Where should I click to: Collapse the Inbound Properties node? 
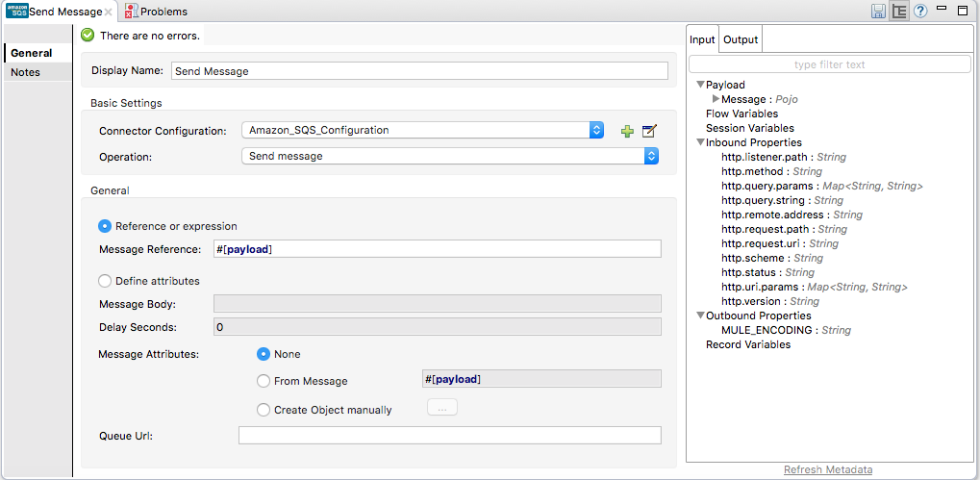pos(701,142)
